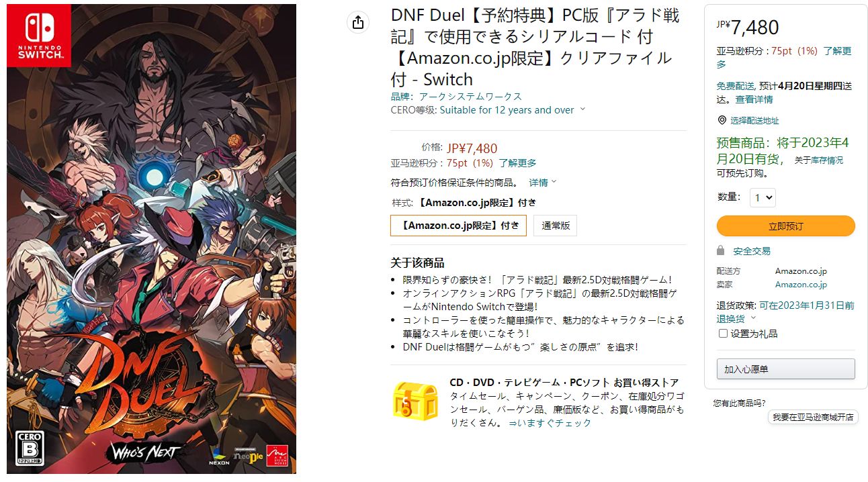Expand the 详情 price guarantee details
This screenshot has height=482, width=868.
pos(543,183)
